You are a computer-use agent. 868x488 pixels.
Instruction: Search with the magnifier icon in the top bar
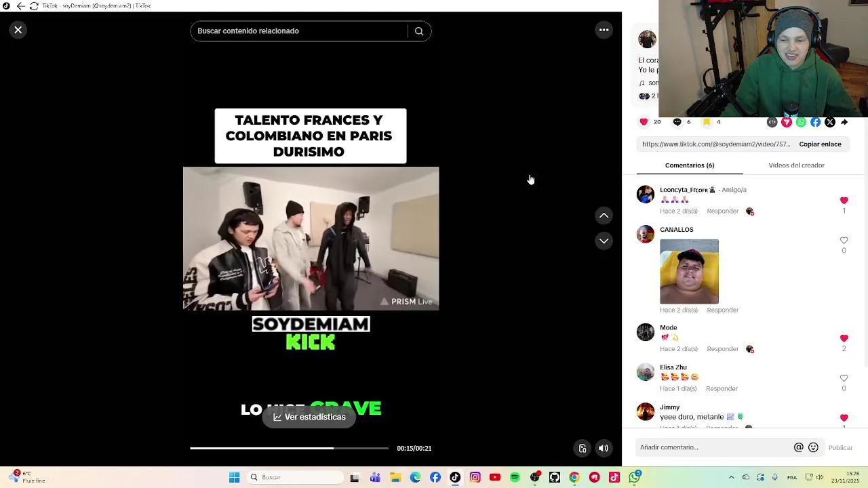click(419, 31)
